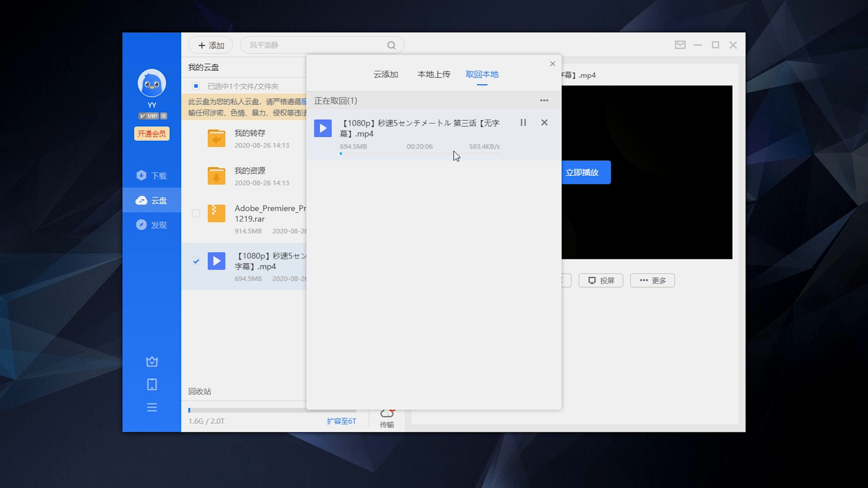Open the 回收站 recycle bin

tap(200, 391)
